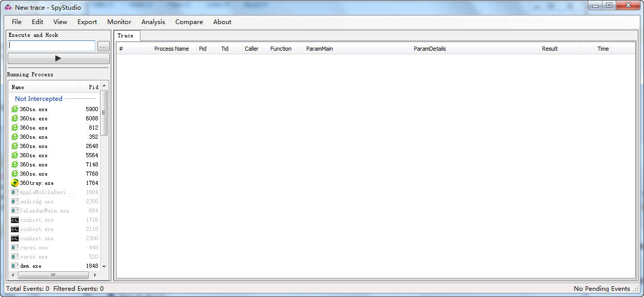Click 360se.exe icon with Pid 6088
Image resolution: width=644 pixels, height=297 pixels.
[x=15, y=118]
